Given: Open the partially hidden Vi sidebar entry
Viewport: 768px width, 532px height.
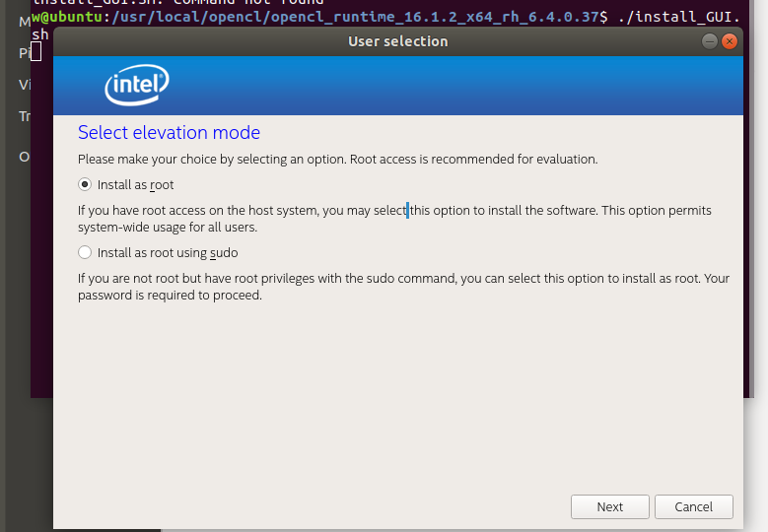Looking at the screenshot, I should [x=25, y=85].
